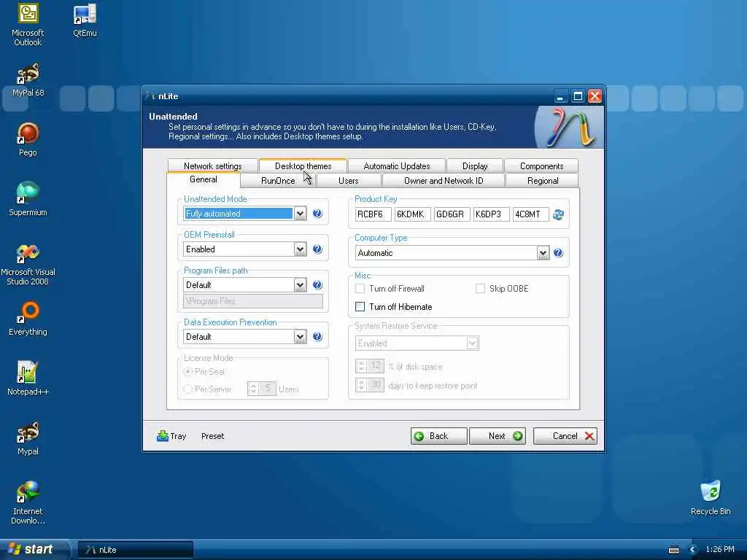Launch Mypal desktop shortcut
Image resolution: width=747 pixels, height=560 pixels.
click(x=28, y=438)
